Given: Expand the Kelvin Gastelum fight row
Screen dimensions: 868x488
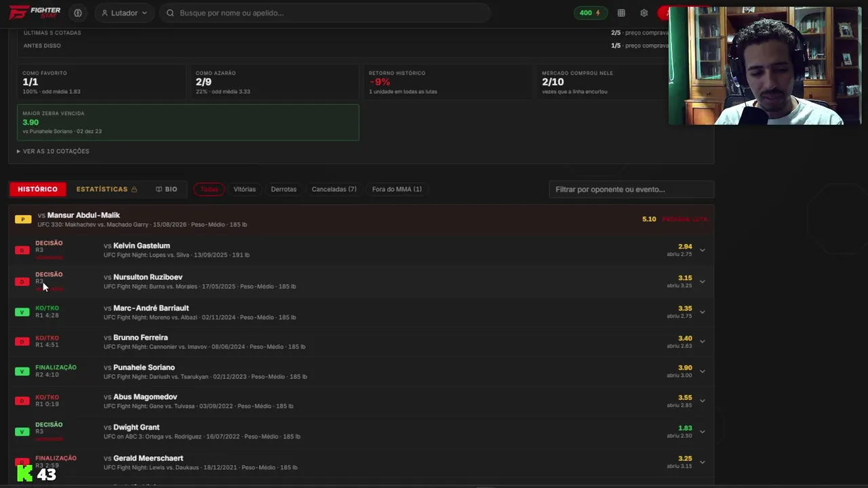Looking at the screenshot, I should [703, 250].
